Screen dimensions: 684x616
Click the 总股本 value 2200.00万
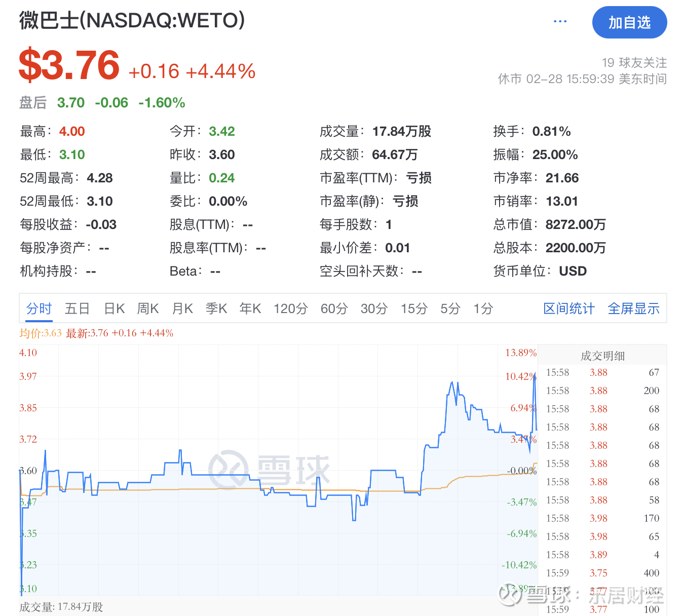[576, 248]
